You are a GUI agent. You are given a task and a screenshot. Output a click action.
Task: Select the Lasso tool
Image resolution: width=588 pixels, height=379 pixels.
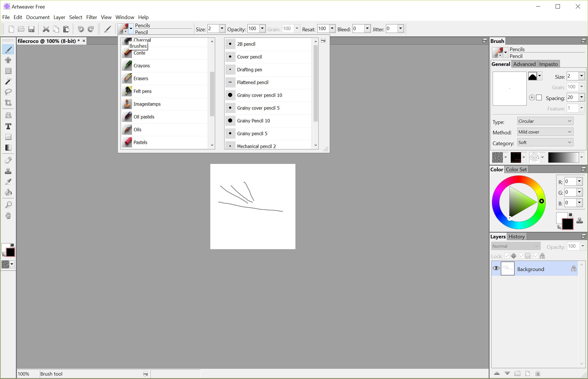8,92
